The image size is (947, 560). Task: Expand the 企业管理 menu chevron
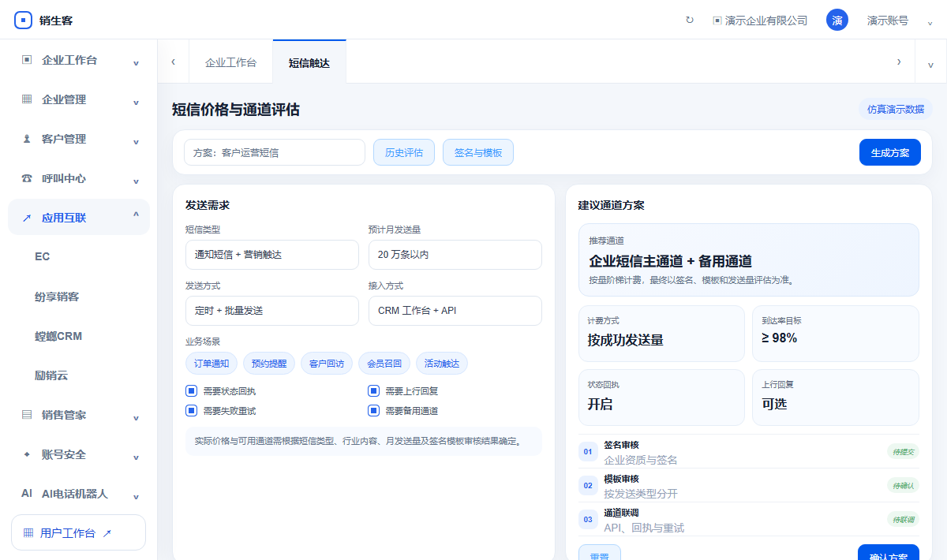136,102
